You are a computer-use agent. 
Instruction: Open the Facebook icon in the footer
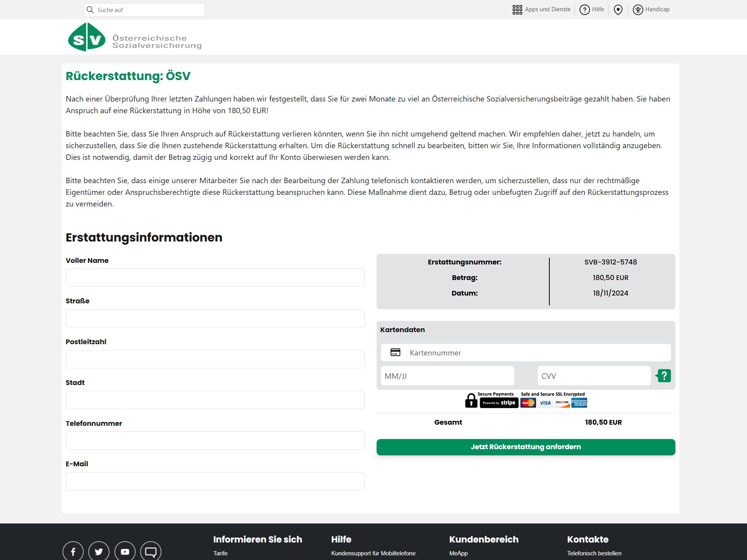[73, 551]
